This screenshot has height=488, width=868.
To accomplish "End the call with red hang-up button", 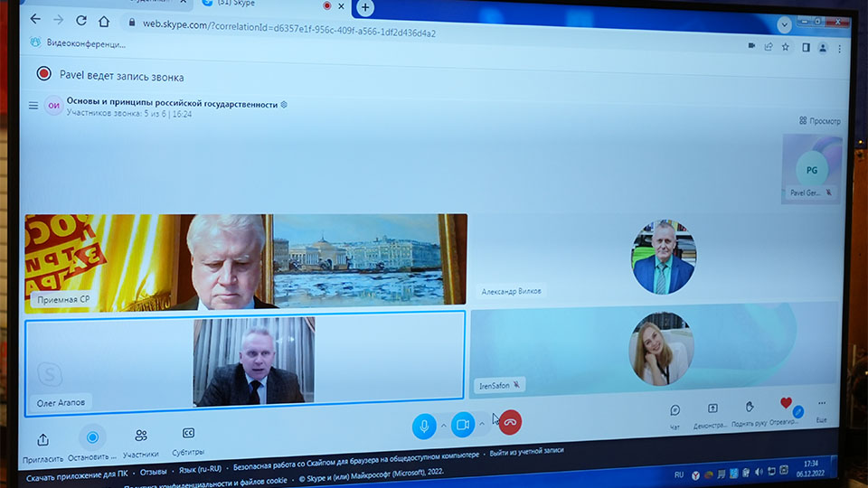I will point(510,422).
